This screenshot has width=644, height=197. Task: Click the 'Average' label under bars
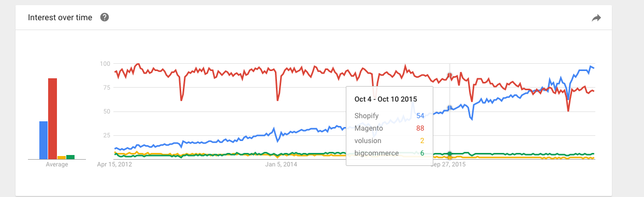[57, 164]
